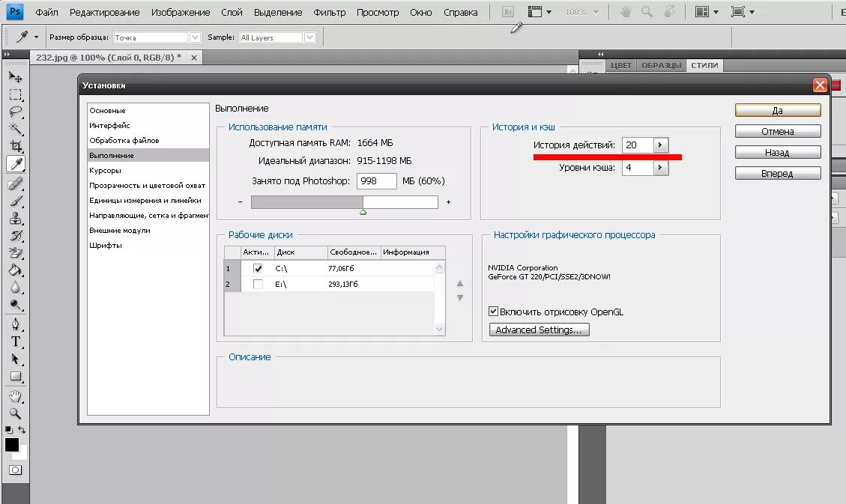Switch to the ОБРАЗЦЫ panel tab

[662, 65]
